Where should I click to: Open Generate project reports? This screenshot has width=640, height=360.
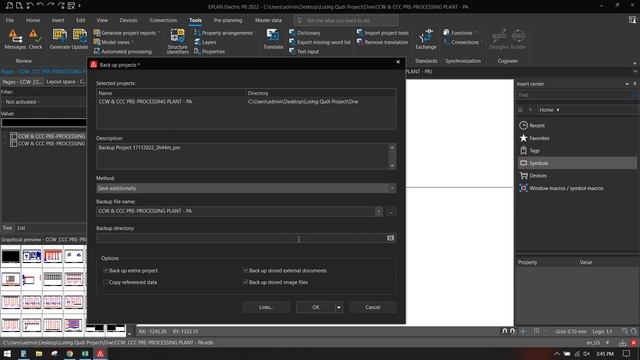(x=126, y=33)
